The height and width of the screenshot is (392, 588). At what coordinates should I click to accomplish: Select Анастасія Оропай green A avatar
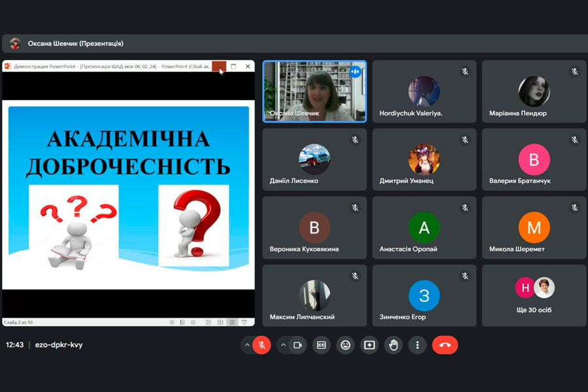[424, 227]
